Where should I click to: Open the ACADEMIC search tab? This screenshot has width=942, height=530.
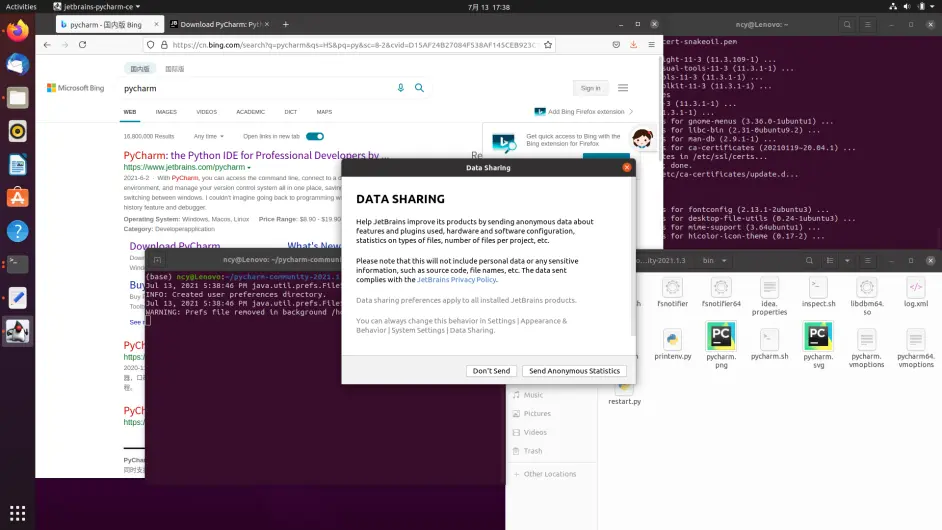pos(251,112)
